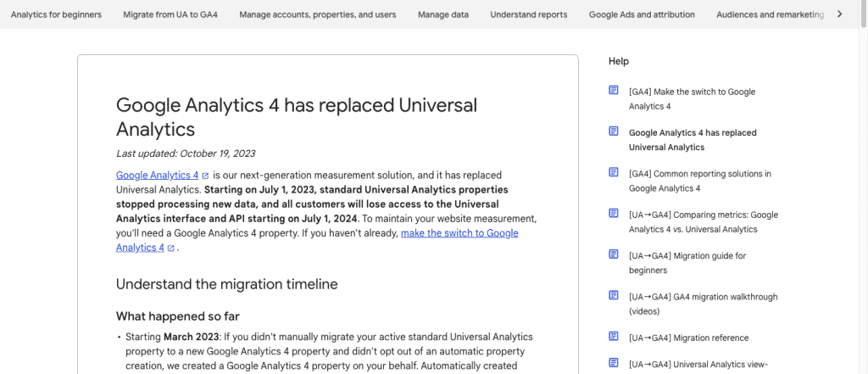Open Common reporting solutions in Google Analytics 4
The image size is (868, 374).
click(x=699, y=181)
